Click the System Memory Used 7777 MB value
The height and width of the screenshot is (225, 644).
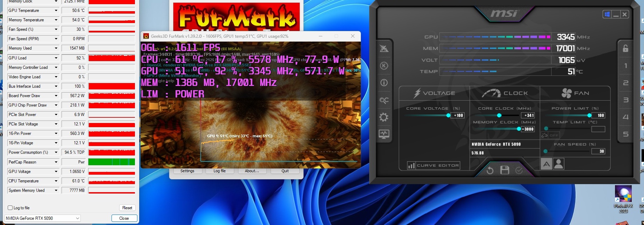pyautogui.click(x=73, y=190)
